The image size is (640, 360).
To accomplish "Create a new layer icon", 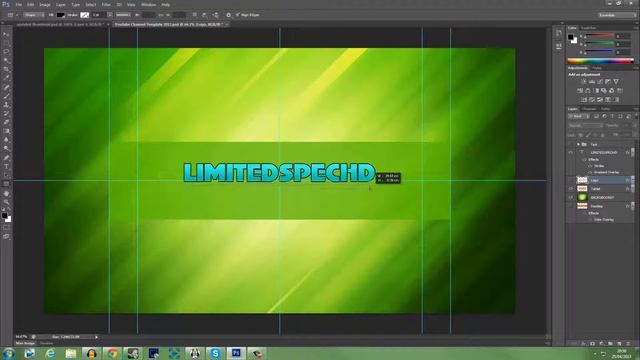I will pyautogui.click(x=619, y=344).
